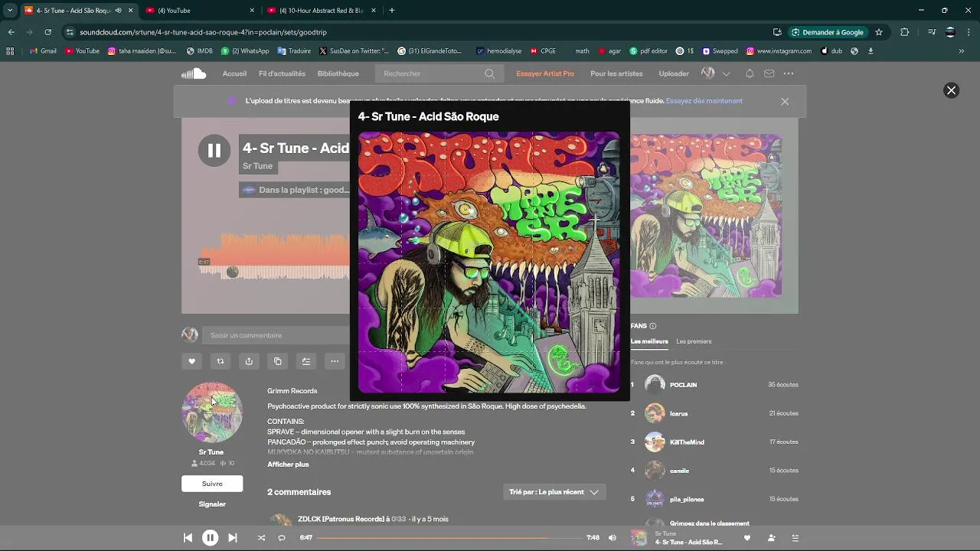Pause the track with large pause button
The width and height of the screenshot is (980, 551).
(214, 151)
